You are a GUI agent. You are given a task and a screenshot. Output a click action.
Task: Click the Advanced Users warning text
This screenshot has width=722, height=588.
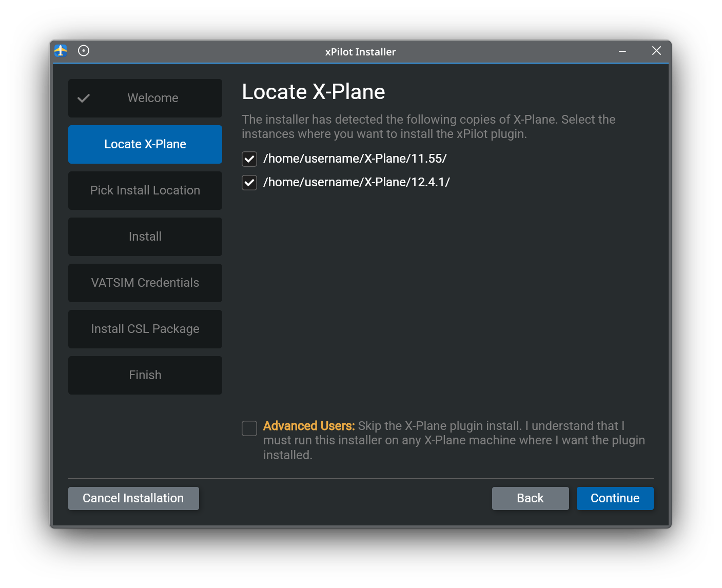tap(308, 425)
